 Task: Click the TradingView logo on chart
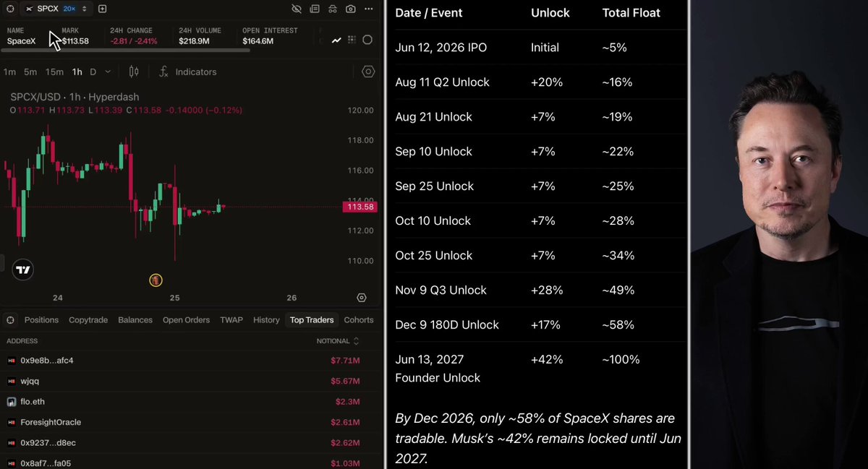[x=23, y=270]
